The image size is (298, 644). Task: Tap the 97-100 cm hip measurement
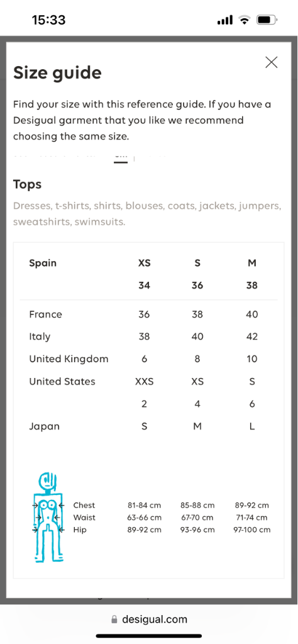click(x=251, y=530)
